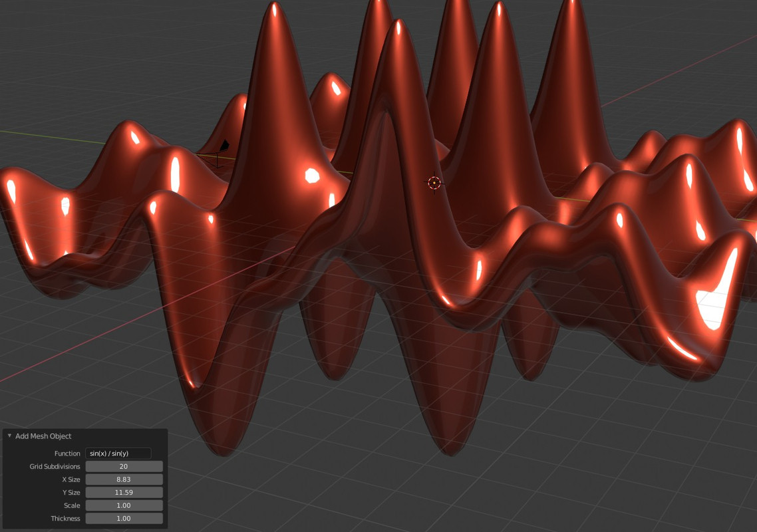
Task: Edit the Function field sin(x) / sin(y)
Action: tap(118, 454)
